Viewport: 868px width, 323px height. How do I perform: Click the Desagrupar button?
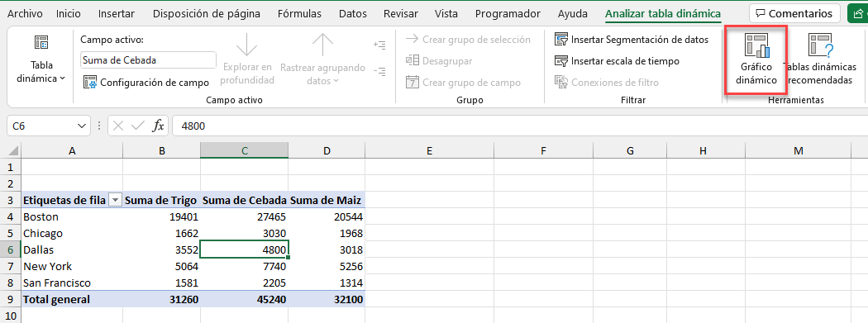pos(439,61)
